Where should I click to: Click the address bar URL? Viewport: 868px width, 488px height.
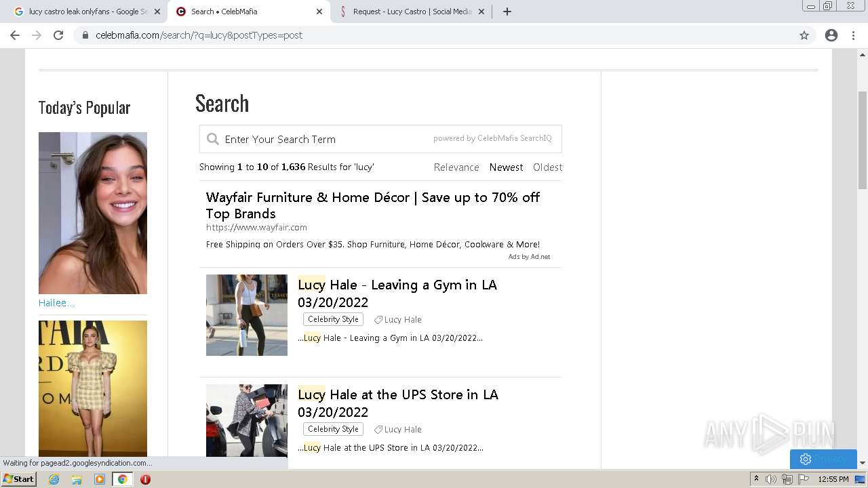coord(199,35)
